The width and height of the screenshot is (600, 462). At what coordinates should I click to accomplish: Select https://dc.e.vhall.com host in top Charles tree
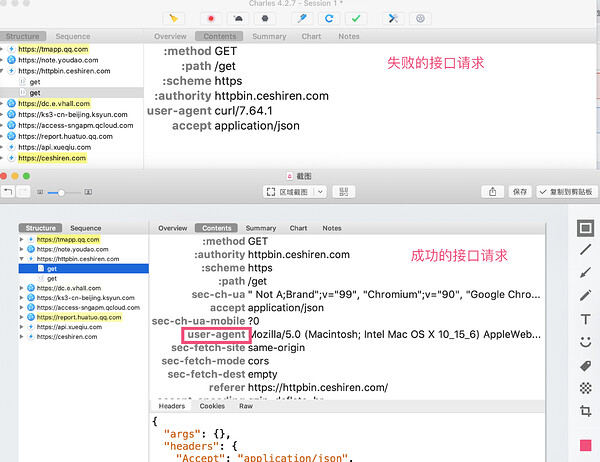click(x=54, y=103)
